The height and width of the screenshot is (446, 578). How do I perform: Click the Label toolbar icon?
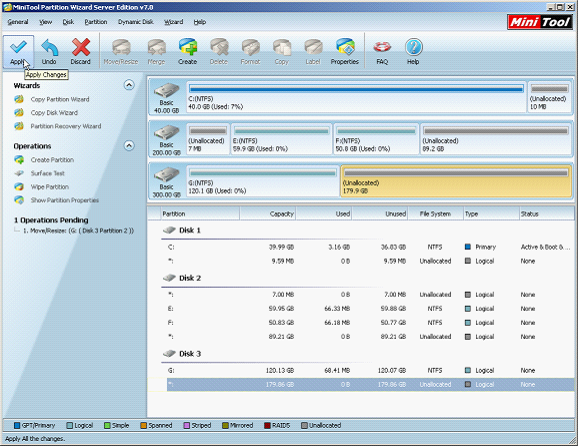pyautogui.click(x=313, y=47)
